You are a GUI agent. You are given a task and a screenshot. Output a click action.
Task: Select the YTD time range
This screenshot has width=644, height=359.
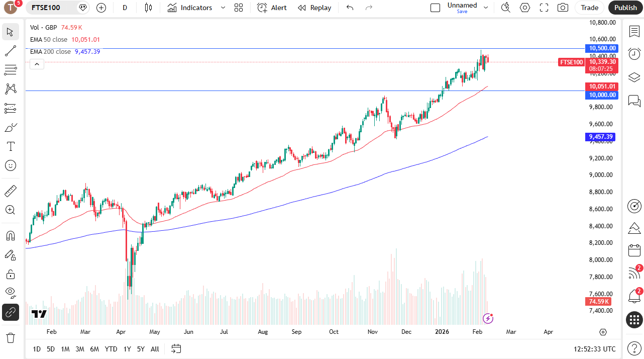click(111, 349)
